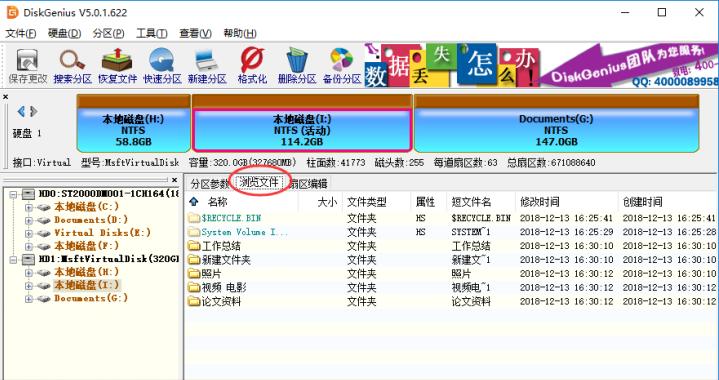
Task: Click the 工作总结 folder icon
Action: coord(194,246)
